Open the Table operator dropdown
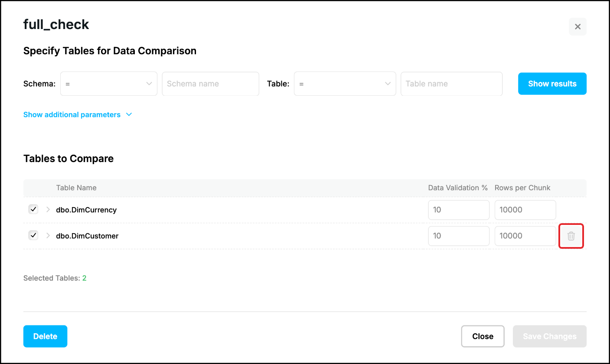Screen dimensions: 610x364 tap(345, 84)
